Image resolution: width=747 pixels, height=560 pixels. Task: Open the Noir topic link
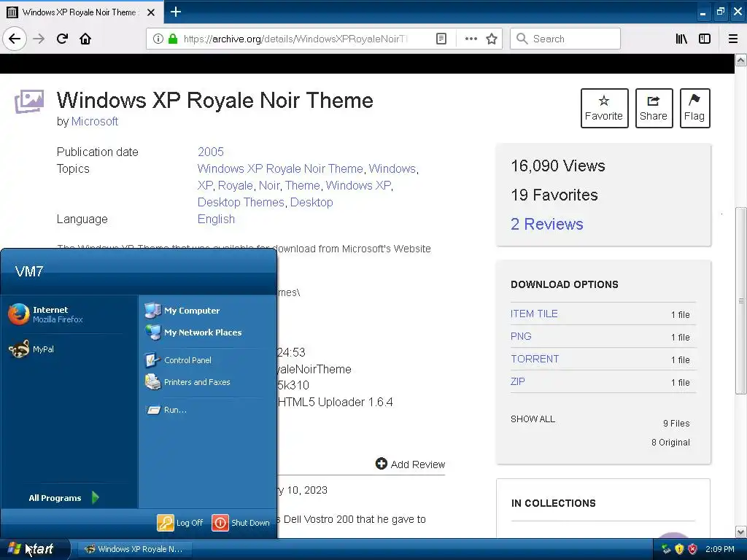269,186
